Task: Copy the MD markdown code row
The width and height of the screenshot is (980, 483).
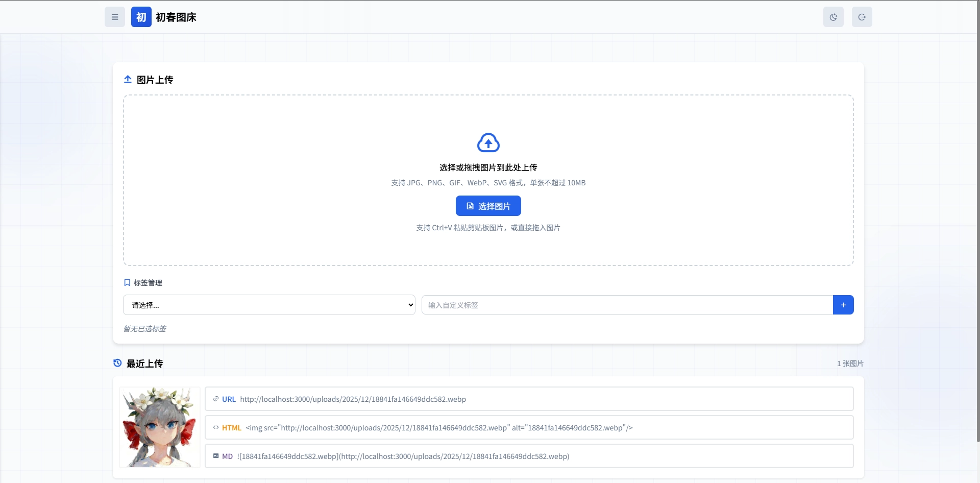Action: coord(529,456)
